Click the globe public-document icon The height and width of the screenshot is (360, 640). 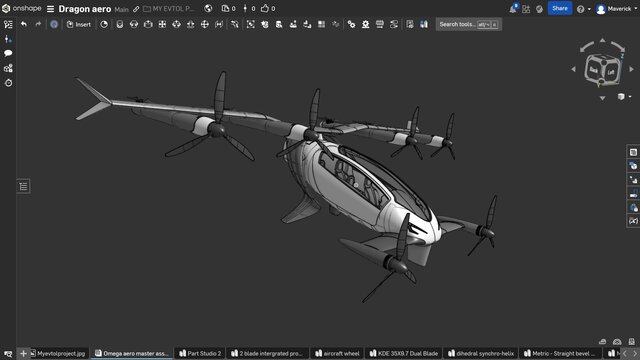208,9
